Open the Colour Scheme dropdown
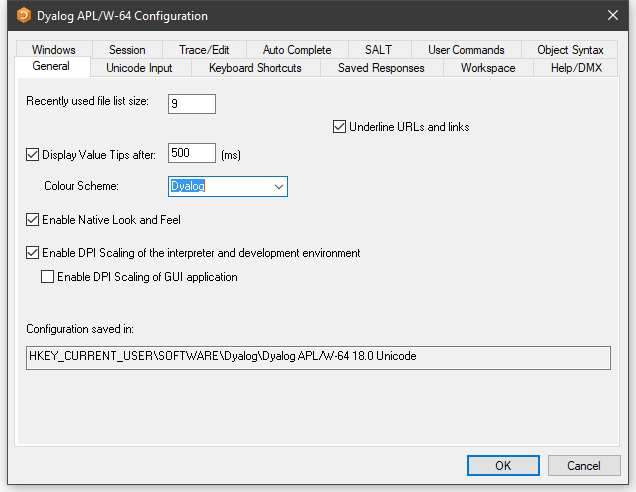 pyautogui.click(x=277, y=186)
